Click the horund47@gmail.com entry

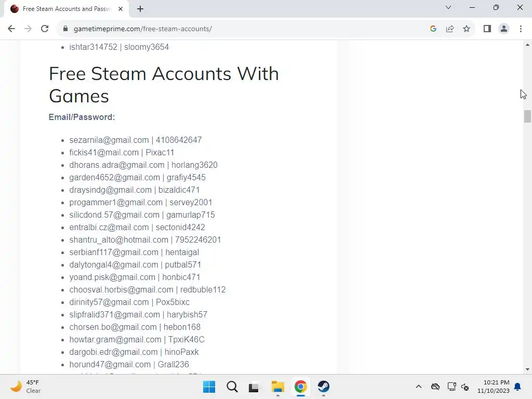tap(129, 365)
